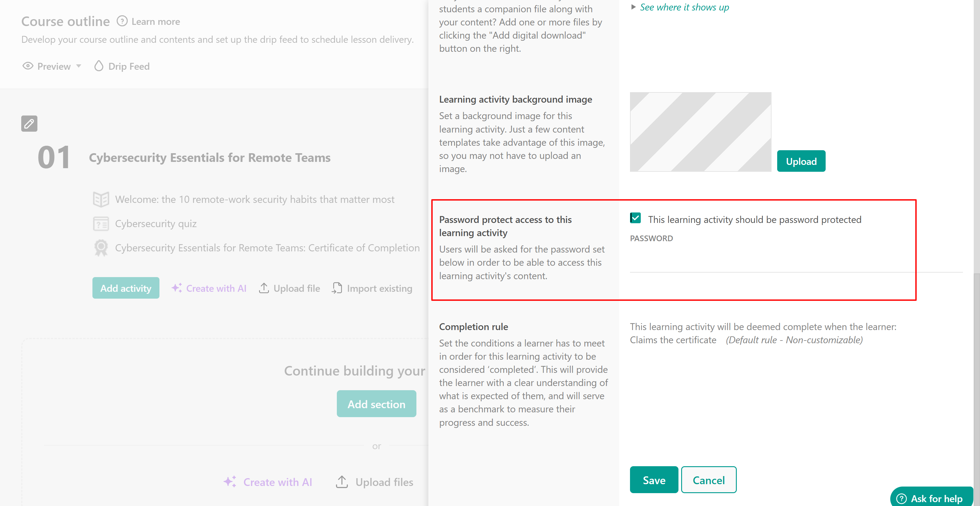Open Cybersecurity Essentials for Remote Teams section
The image size is (980, 506).
(210, 157)
